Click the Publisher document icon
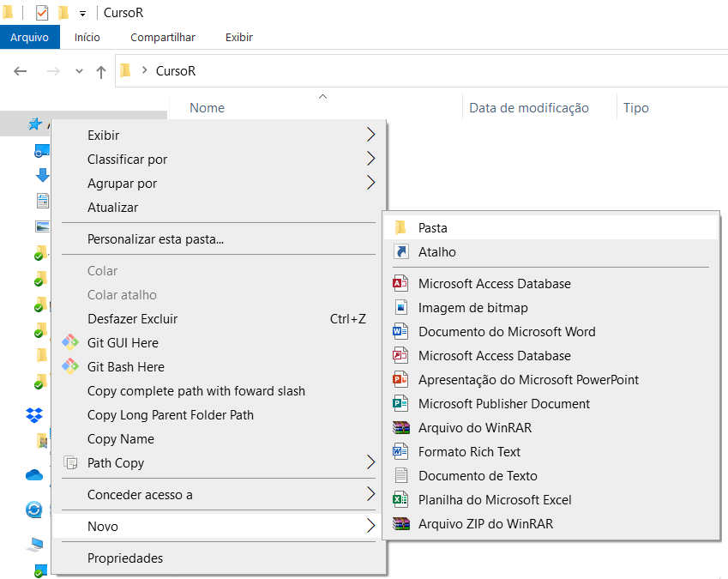The height and width of the screenshot is (579, 728). (400, 404)
